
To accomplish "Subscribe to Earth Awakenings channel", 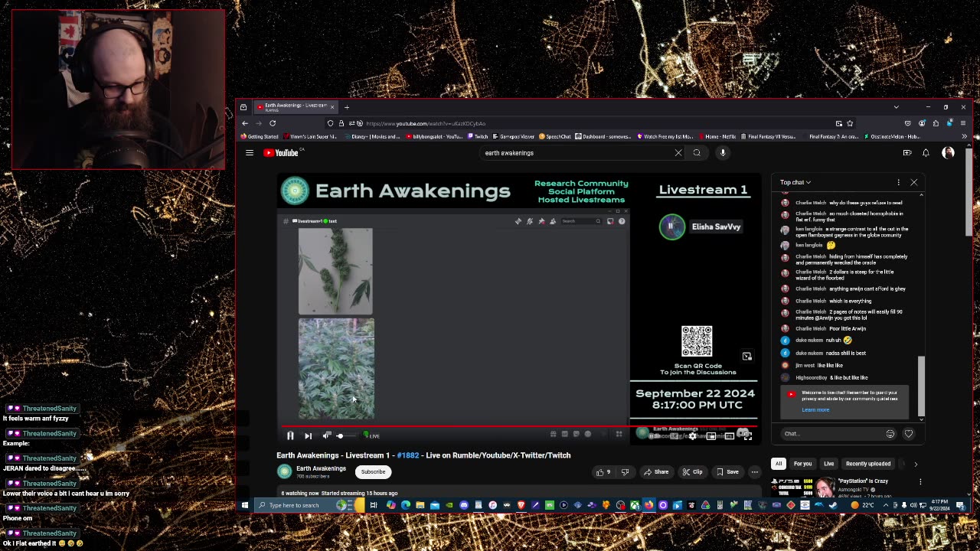I will (x=374, y=471).
